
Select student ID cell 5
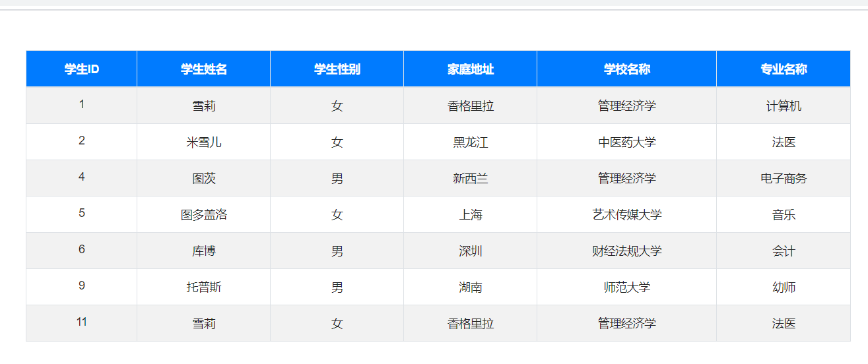pos(82,214)
